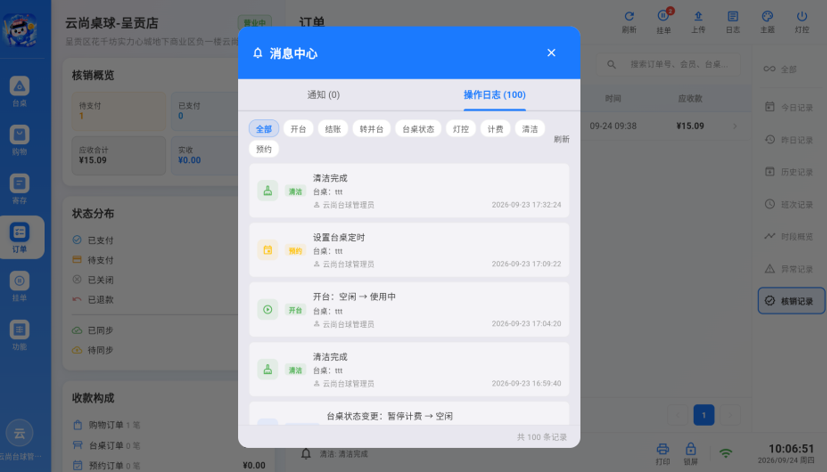Filter logs by 灯控
This screenshot has height=472, width=827.
click(460, 129)
